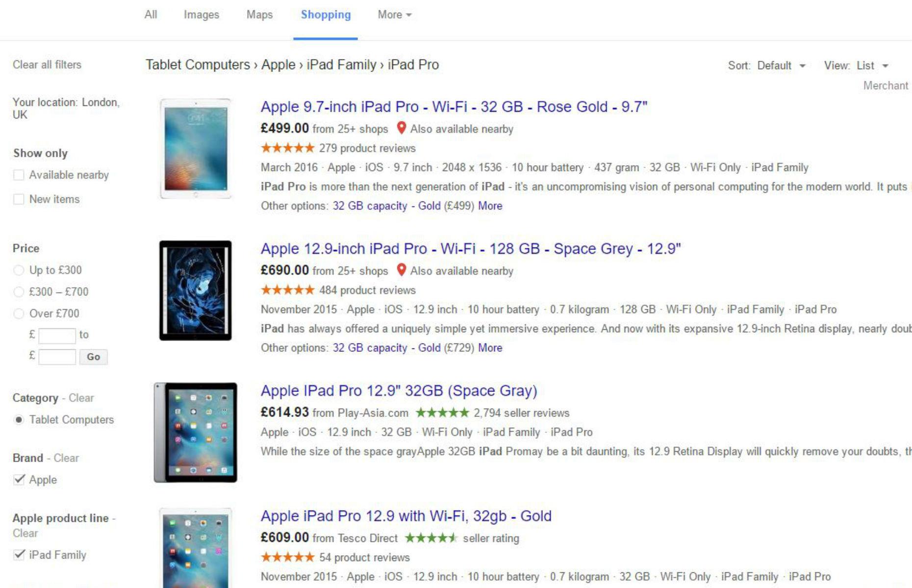Click the green star rating for Play-Asia.com
Viewport: 912px width, 588px height.
pos(442,413)
